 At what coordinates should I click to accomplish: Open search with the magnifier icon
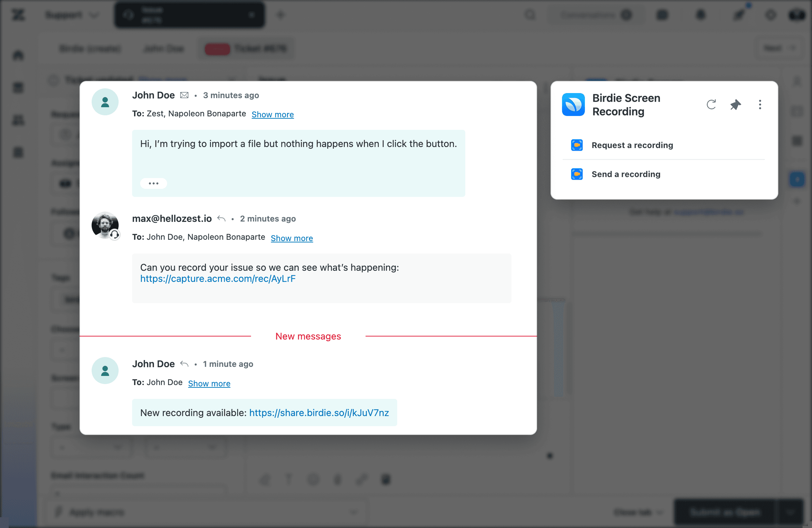(530, 15)
